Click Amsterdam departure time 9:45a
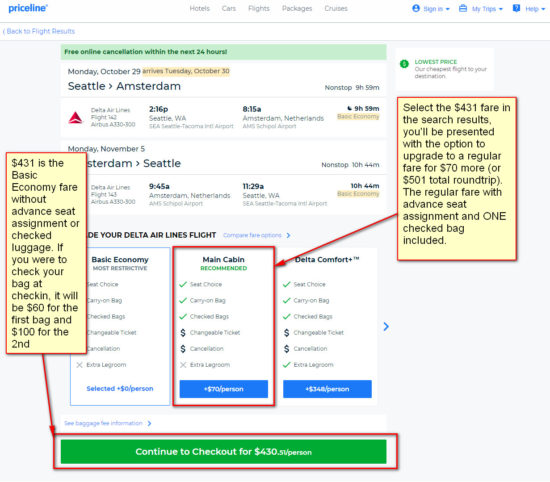 coord(159,186)
